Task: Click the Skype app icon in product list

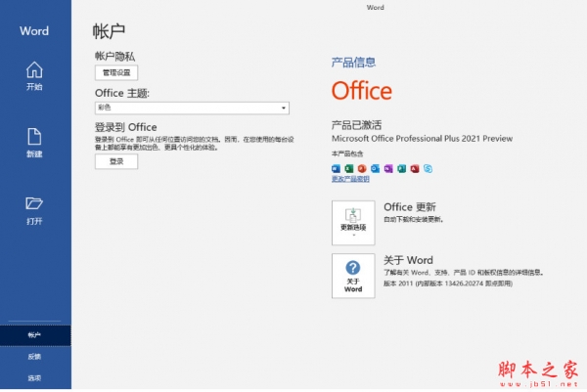Action: click(x=428, y=169)
